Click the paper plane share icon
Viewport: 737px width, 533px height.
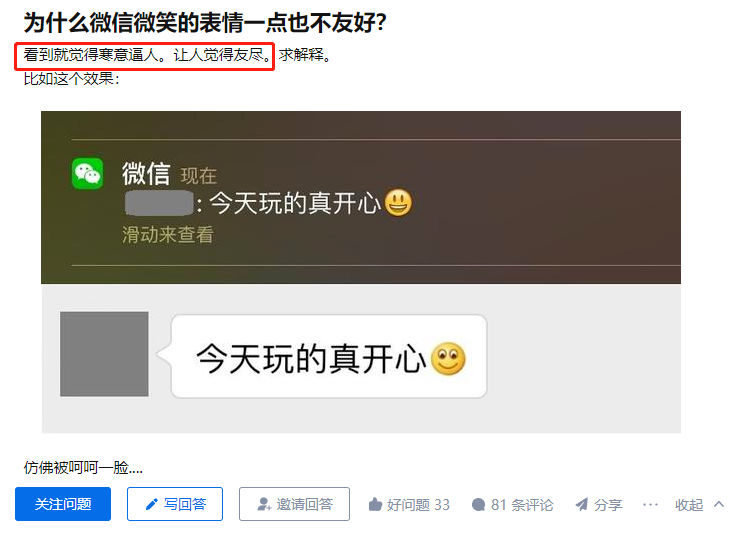[582, 504]
